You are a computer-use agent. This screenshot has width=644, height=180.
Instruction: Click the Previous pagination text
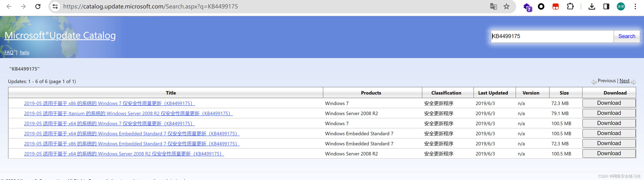click(x=607, y=81)
